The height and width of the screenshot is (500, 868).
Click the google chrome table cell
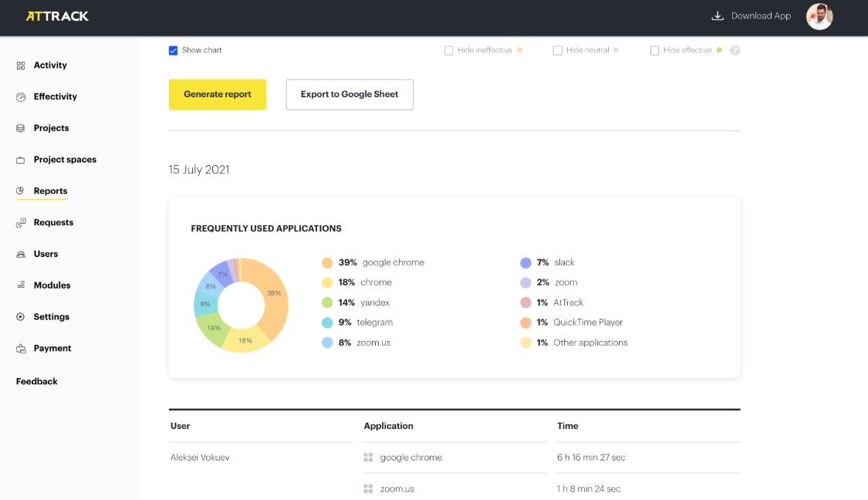pos(410,458)
